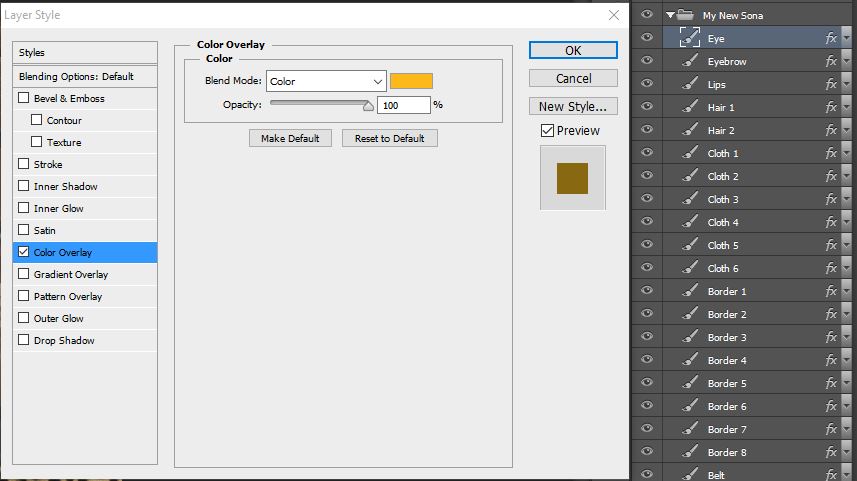857x481 pixels.
Task: Open the Blend Mode dropdown
Action: pyautogui.click(x=325, y=81)
